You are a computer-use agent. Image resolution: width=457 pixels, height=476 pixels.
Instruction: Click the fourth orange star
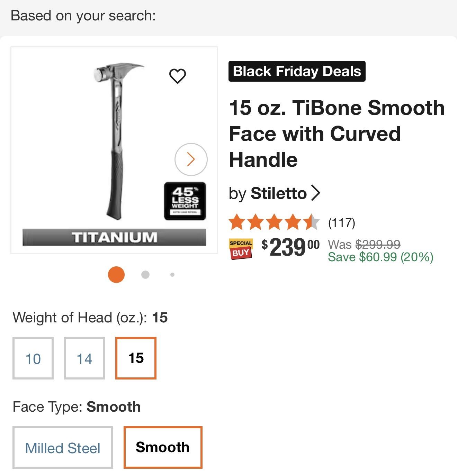point(293,222)
